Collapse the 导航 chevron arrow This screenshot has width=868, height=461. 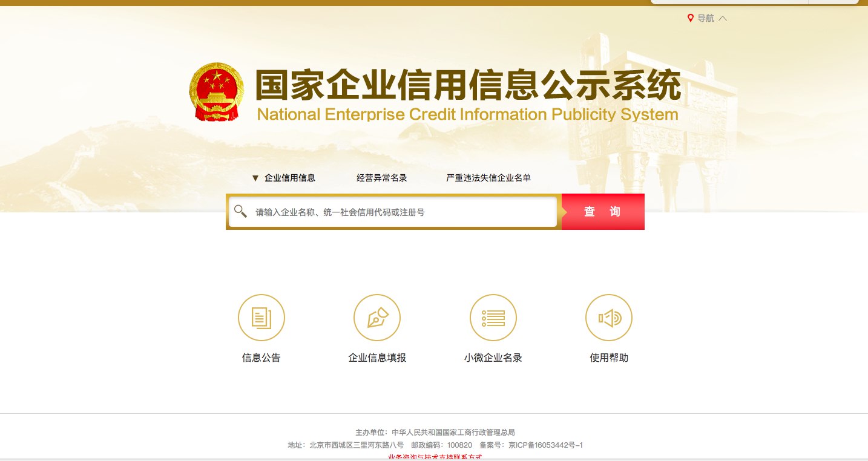click(x=723, y=18)
